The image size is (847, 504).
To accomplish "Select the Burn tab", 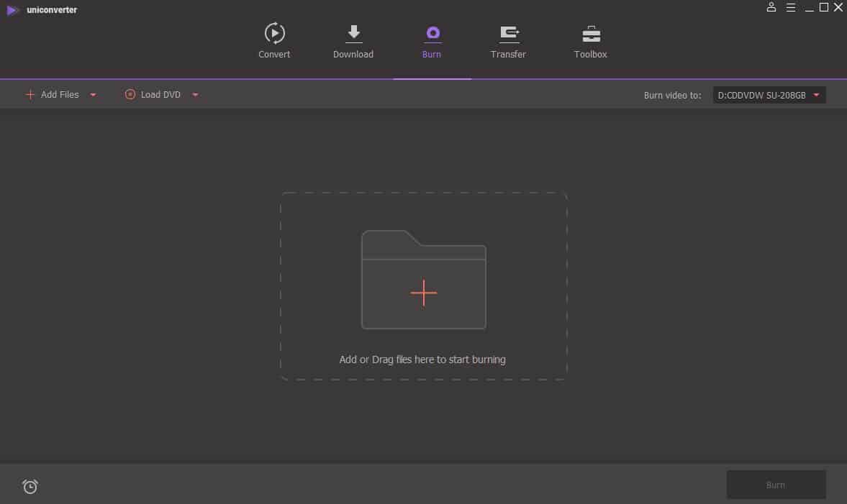I will [x=432, y=41].
